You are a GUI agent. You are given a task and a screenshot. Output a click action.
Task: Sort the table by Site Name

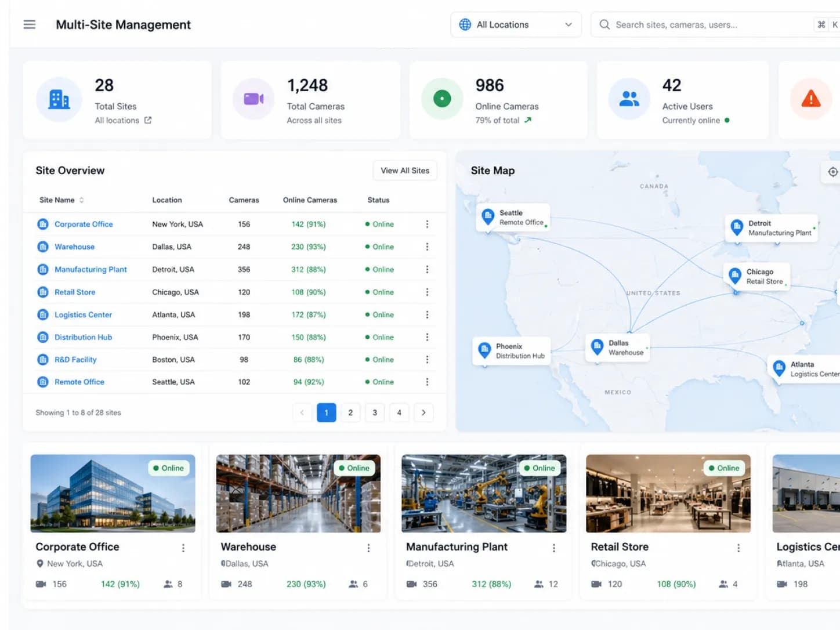tap(61, 200)
